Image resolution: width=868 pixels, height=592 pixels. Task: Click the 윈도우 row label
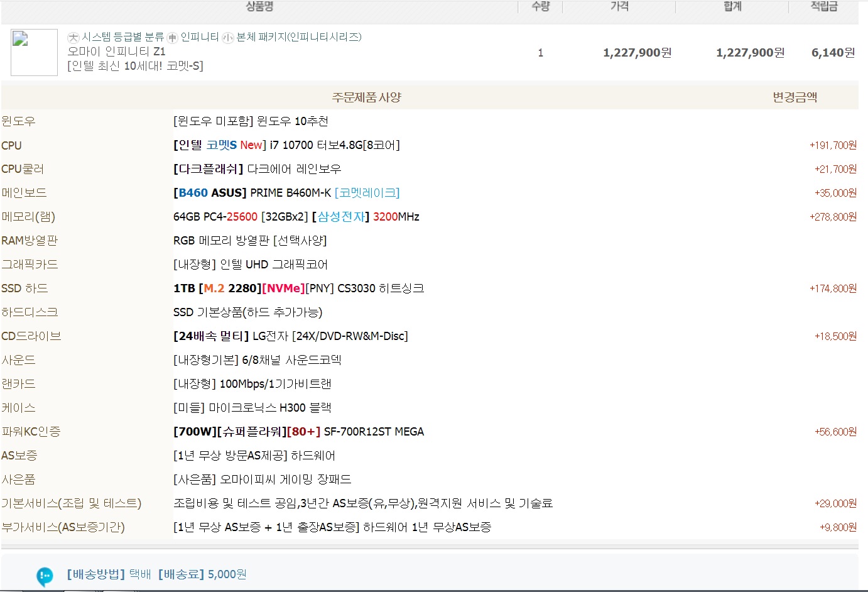tap(18, 121)
